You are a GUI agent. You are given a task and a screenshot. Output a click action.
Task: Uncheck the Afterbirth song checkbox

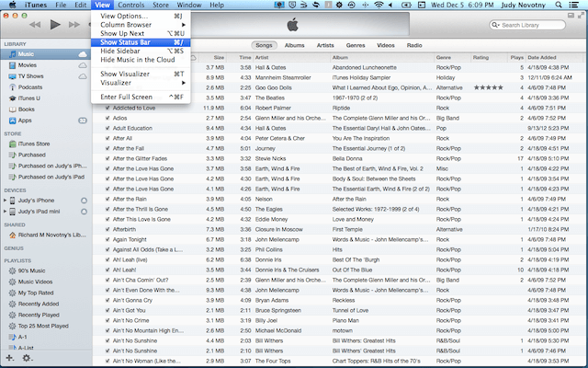coord(107,229)
